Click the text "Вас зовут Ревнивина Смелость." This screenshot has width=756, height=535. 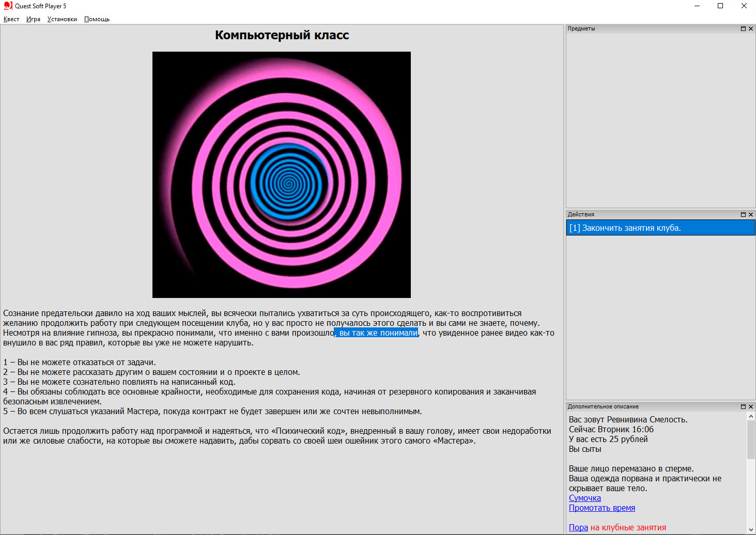coord(628,419)
